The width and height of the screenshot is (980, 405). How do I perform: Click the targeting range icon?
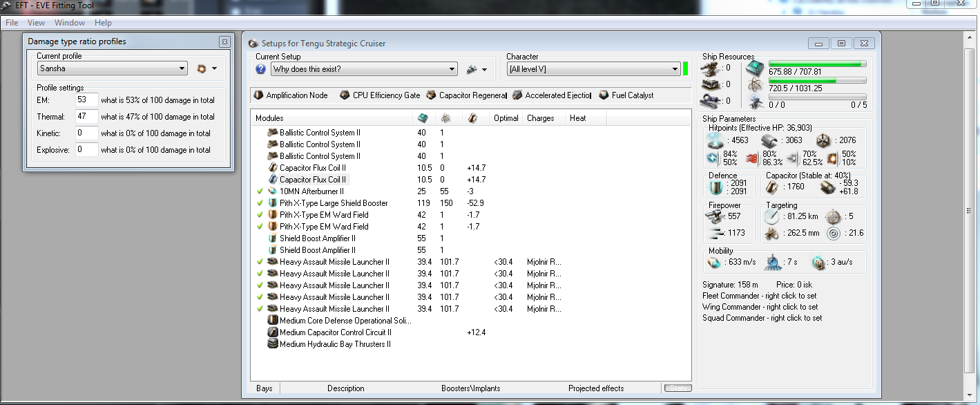(773, 216)
